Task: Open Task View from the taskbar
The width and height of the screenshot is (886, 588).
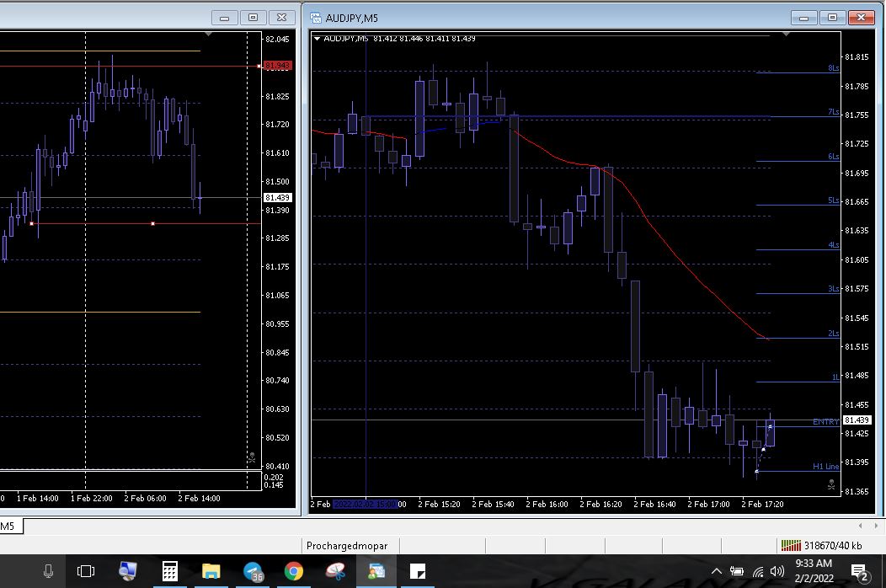Action: tap(86, 571)
